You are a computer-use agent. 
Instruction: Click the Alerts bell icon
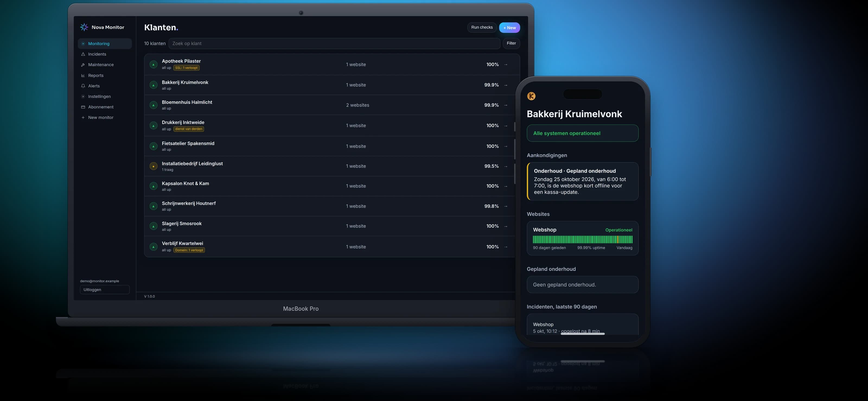[83, 86]
